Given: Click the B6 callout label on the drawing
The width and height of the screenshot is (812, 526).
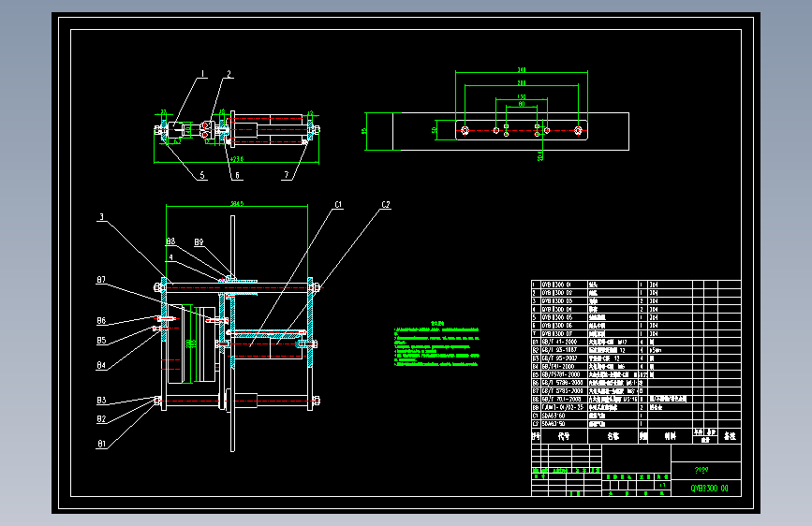Looking at the screenshot, I should (101, 321).
